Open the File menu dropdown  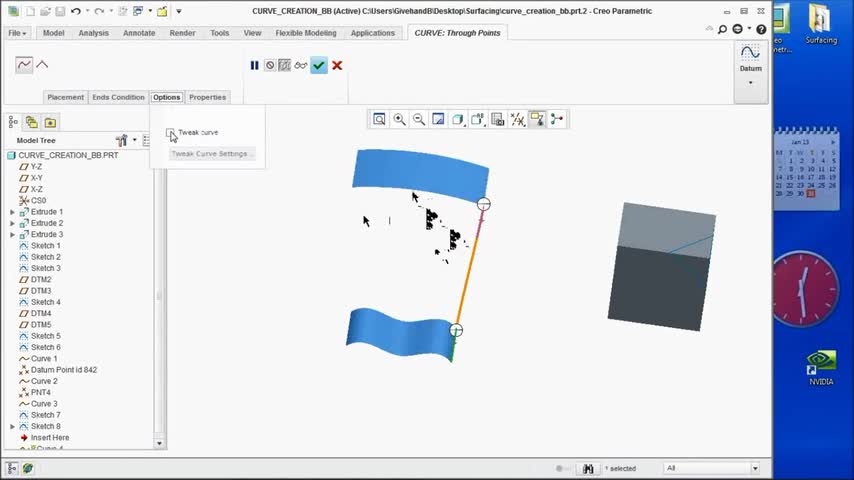[x=17, y=33]
